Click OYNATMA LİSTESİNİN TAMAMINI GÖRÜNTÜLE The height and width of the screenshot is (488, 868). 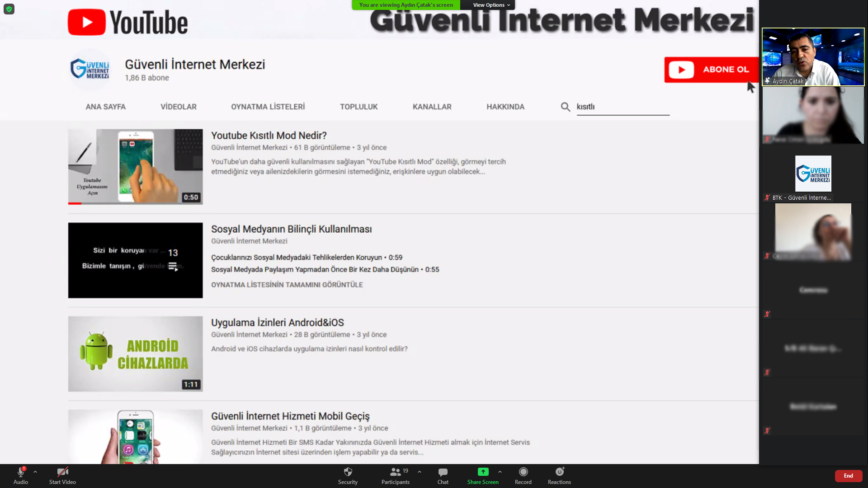pos(287,285)
